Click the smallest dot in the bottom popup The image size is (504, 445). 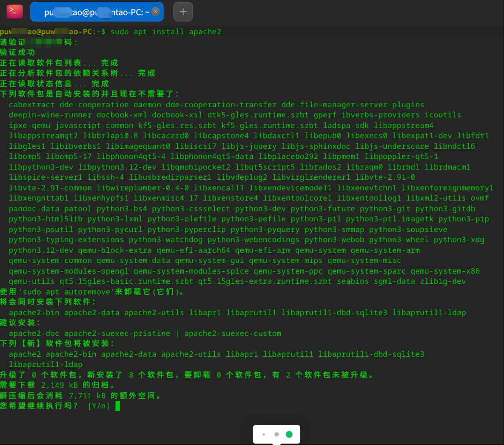[x=264, y=434]
